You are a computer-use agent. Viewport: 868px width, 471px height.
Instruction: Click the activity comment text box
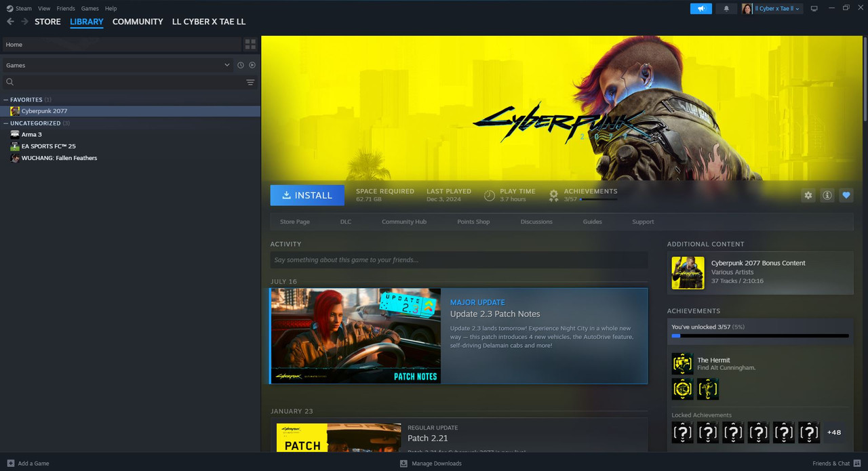tap(459, 260)
